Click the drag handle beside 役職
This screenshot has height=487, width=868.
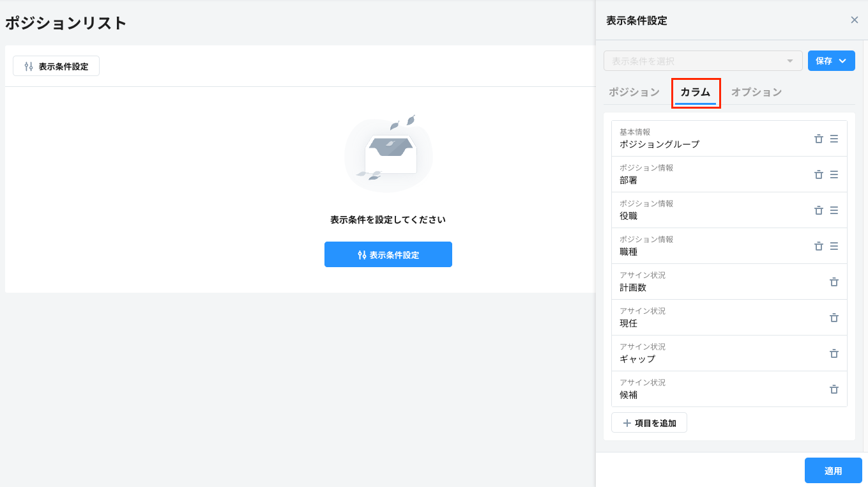(x=834, y=210)
